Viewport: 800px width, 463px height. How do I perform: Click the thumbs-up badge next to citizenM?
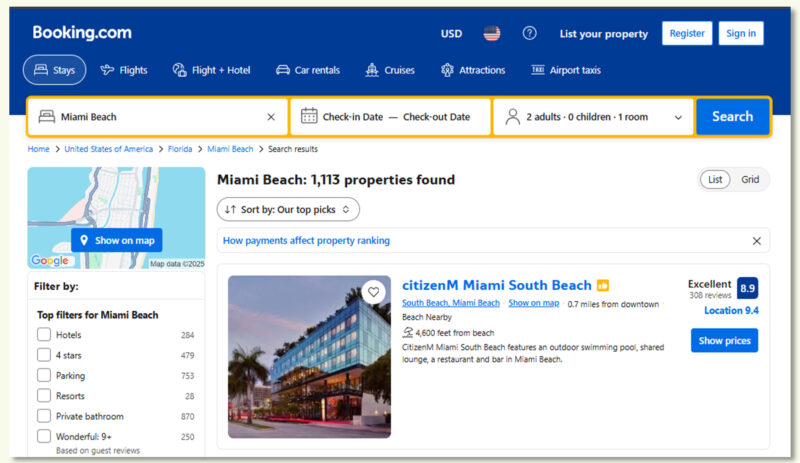[603, 285]
